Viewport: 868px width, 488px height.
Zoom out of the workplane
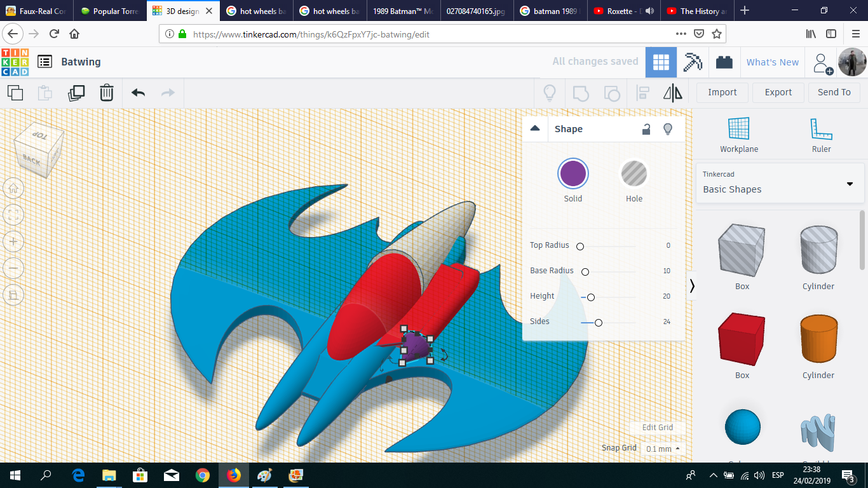[x=13, y=268]
